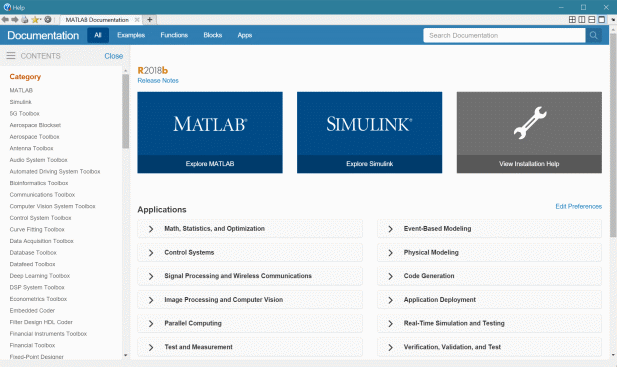This screenshot has height=367, width=617.
Task: Open the dock options arrow at toolbar end
Action: [613, 20]
